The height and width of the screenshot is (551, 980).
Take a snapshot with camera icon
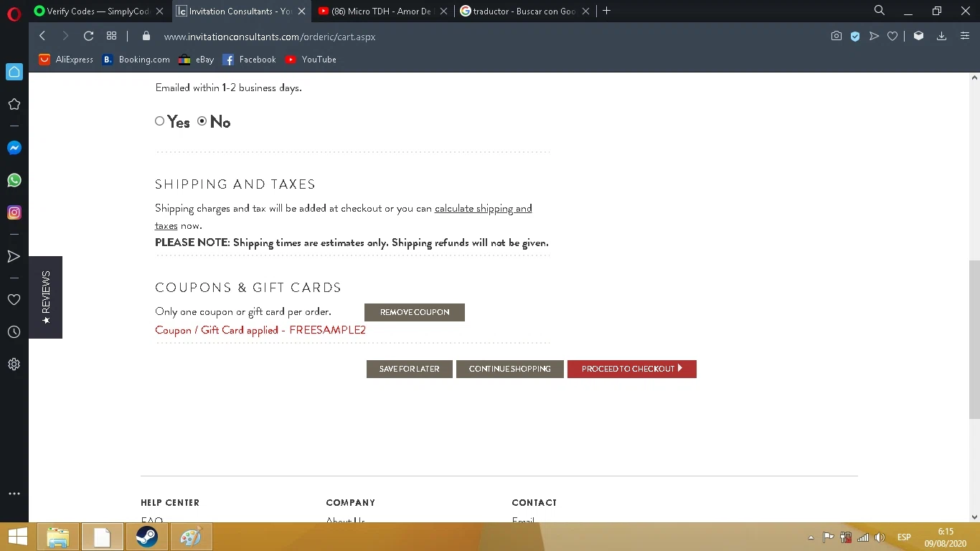837,36
